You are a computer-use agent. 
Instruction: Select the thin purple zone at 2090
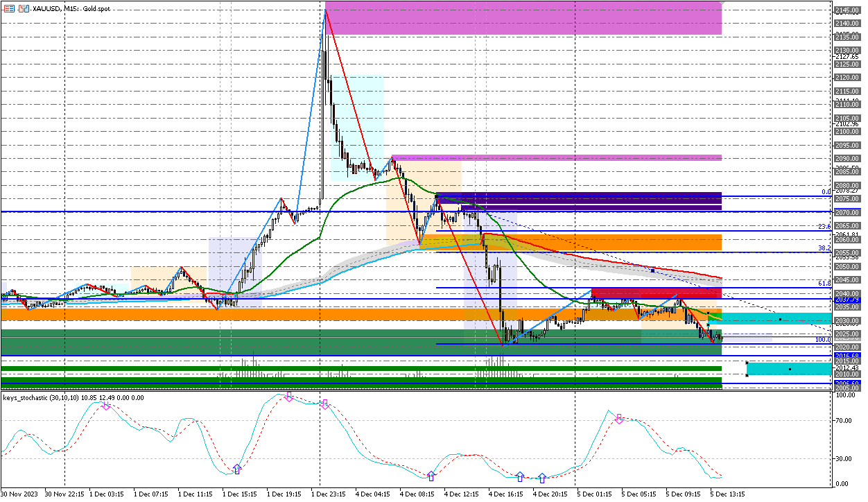[x=557, y=158]
